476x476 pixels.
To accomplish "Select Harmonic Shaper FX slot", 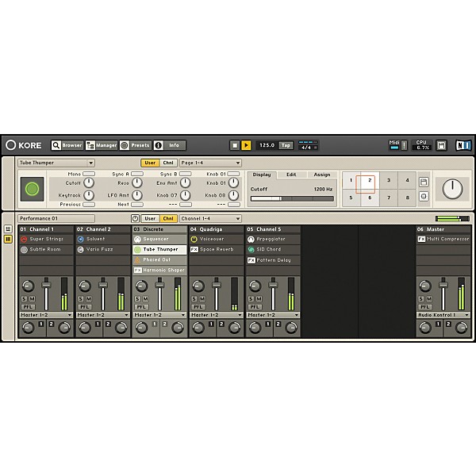I will click(159, 271).
